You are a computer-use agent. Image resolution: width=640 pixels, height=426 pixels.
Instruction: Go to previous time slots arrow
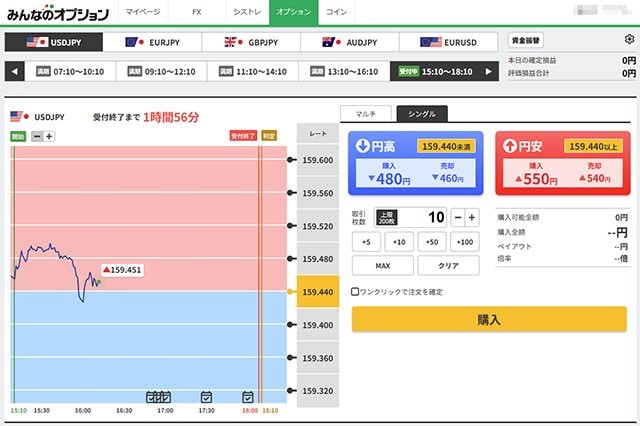pos(15,71)
